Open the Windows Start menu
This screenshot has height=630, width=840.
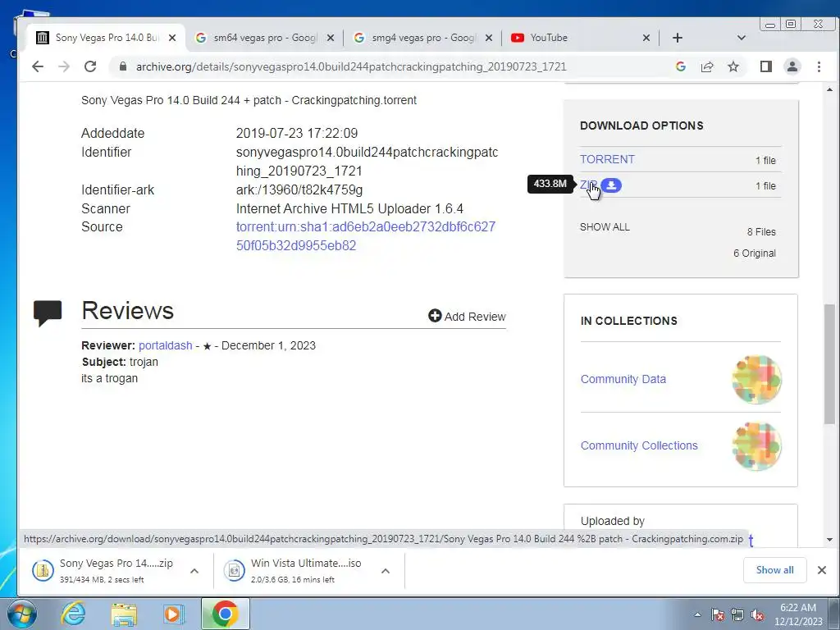[22, 614]
